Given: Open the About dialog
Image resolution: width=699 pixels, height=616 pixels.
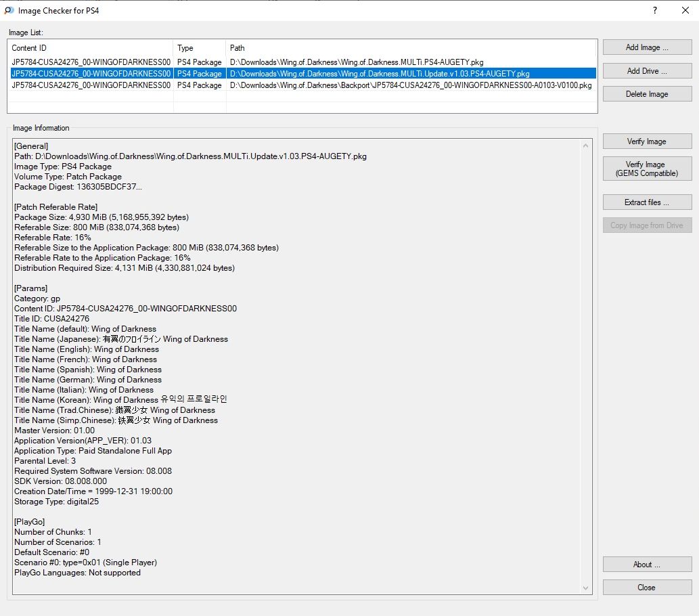Looking at the screenshot, I should coord(647,565).
